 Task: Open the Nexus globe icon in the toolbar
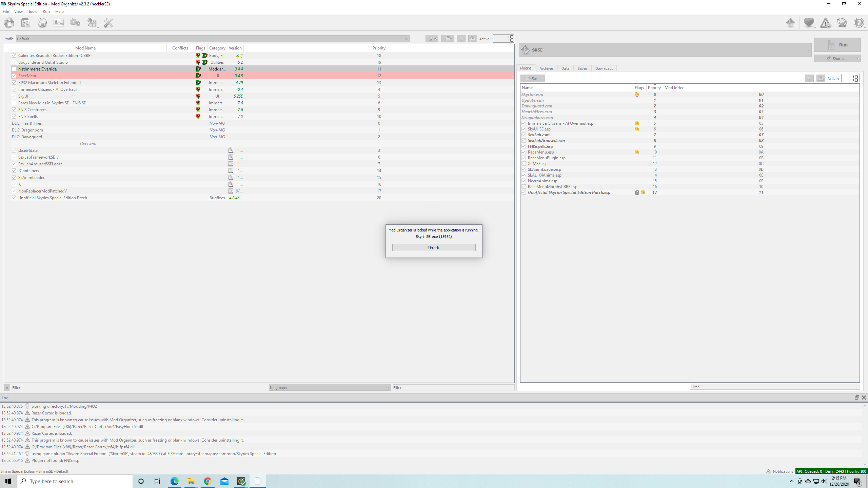point(42,23)
